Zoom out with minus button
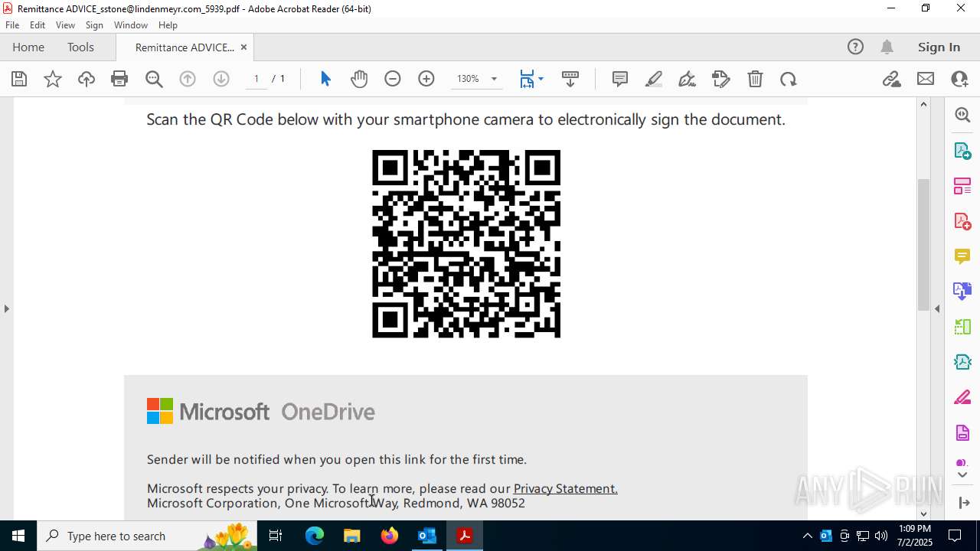This screenshot has height=551, width=980. pyautogui.click(x=393, y=79)
